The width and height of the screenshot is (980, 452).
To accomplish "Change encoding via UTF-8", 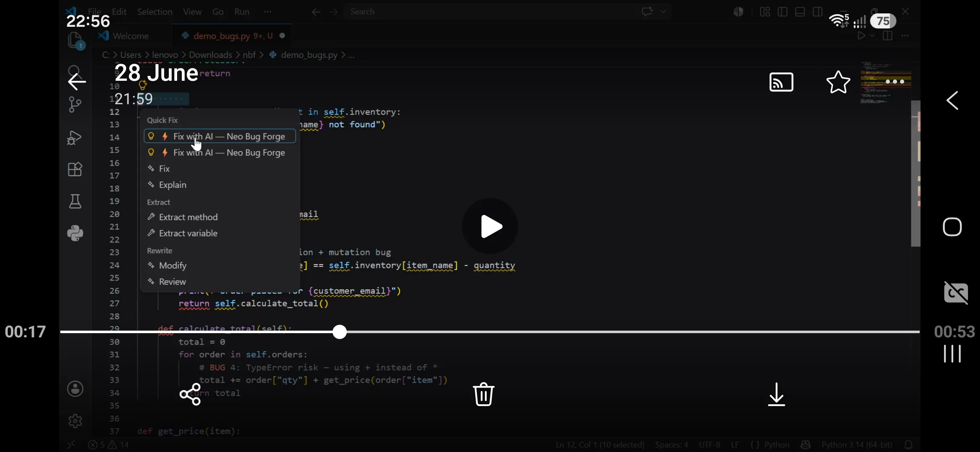I will click(709, 445).
